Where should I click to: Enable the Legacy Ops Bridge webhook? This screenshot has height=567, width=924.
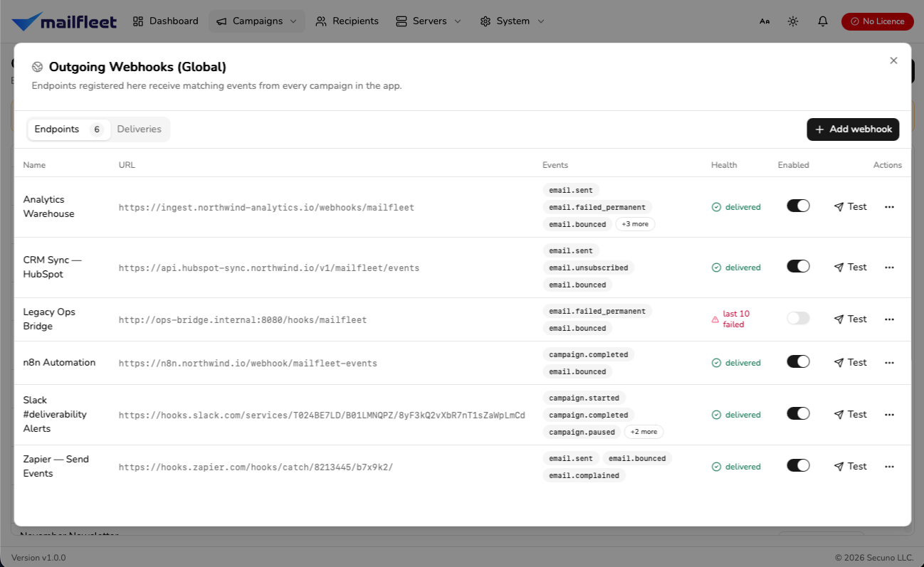[798, 318]
